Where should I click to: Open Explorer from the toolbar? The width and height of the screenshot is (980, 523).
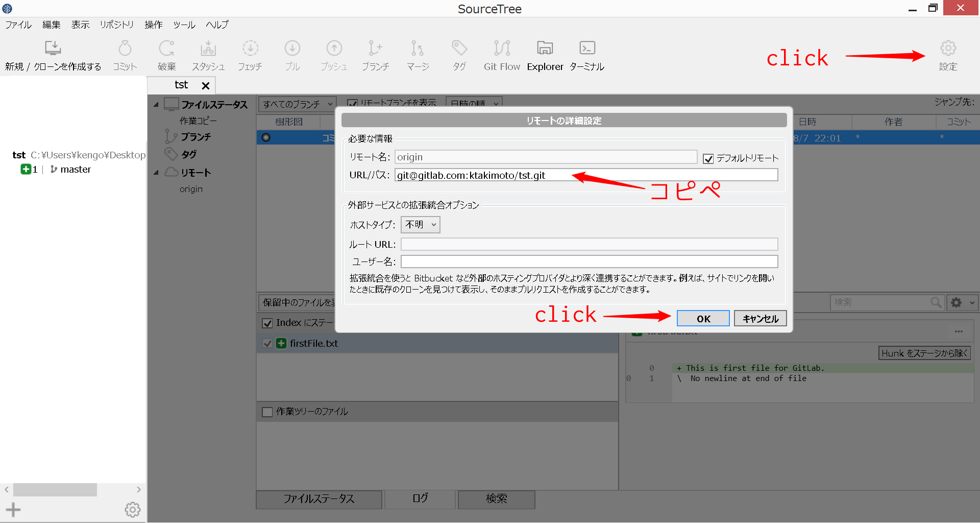point(545,48)
